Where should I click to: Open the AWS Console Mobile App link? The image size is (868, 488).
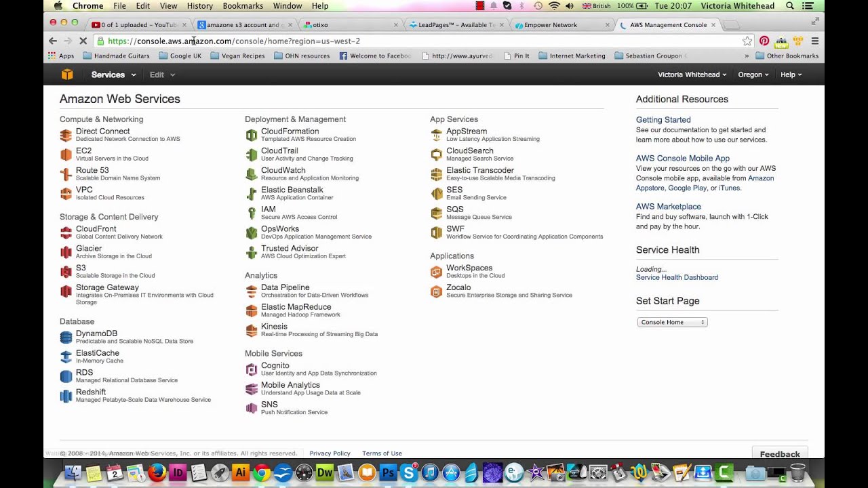(x=683, y=159)
